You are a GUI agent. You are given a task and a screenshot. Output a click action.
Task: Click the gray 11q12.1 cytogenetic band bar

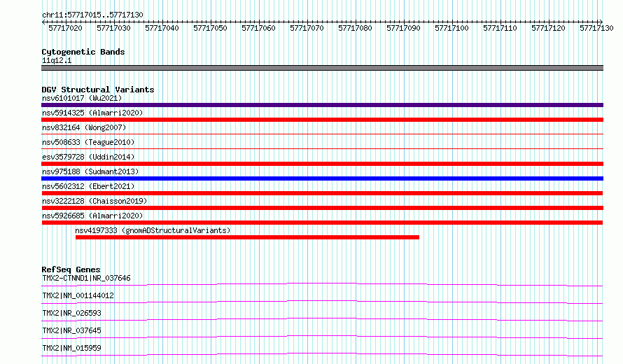[x=322, y=68]
